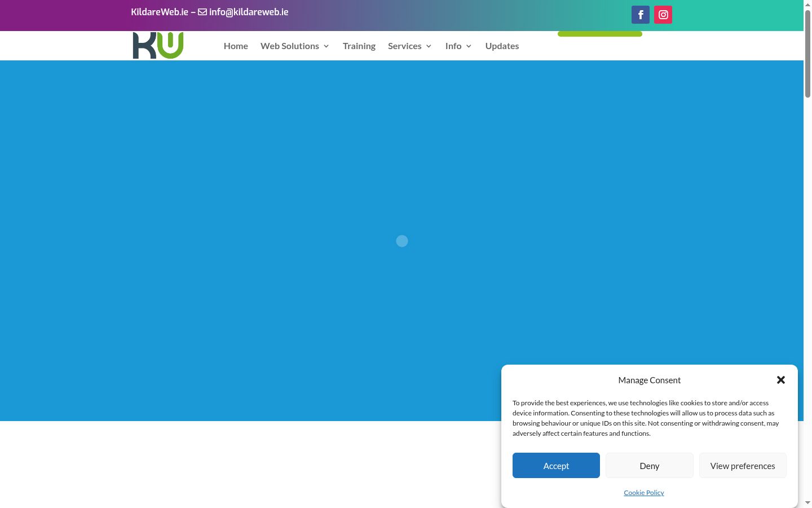
Task: Click the envelope icon beside info@kildareweb.ie
Action: click(x=202, y=12)
